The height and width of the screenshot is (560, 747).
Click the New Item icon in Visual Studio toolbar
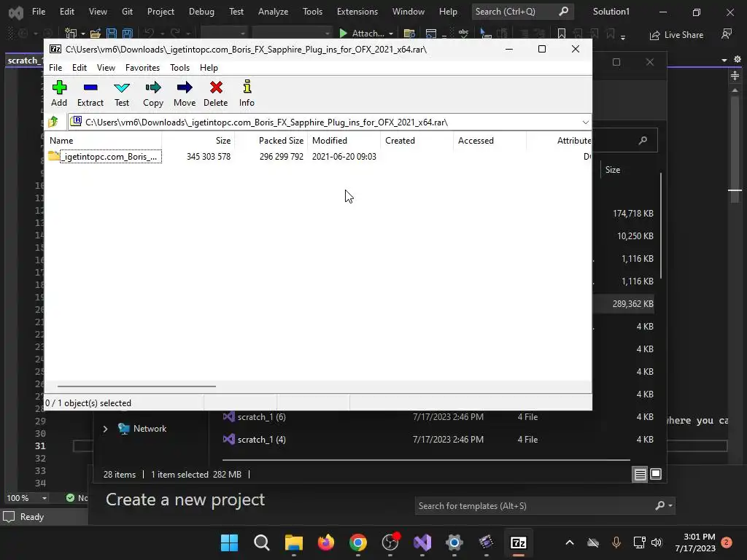pyautogui.click(x=71, y=34)
